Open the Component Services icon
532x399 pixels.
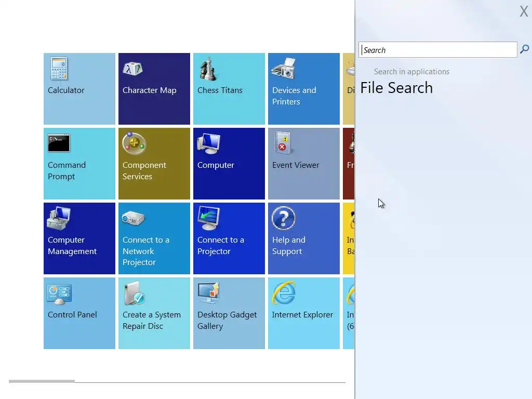click(134, 143)
